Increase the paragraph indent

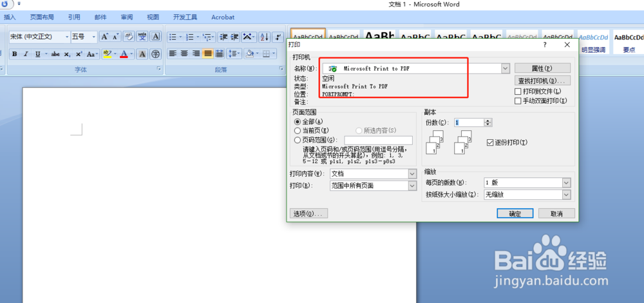(x=234, y=37)
